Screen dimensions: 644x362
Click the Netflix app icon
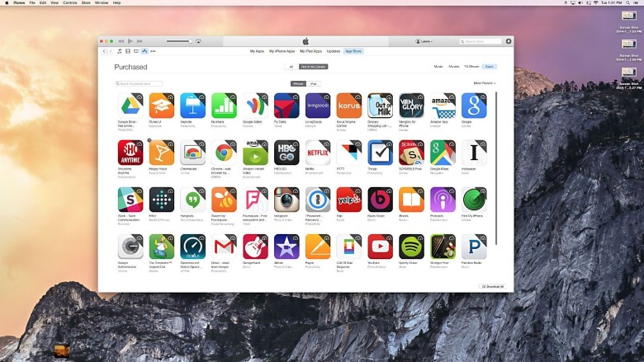(x=317, y=153)
